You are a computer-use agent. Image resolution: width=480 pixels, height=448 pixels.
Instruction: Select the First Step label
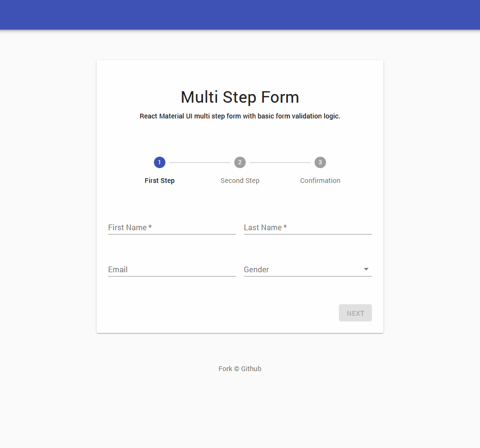(159, 181)
